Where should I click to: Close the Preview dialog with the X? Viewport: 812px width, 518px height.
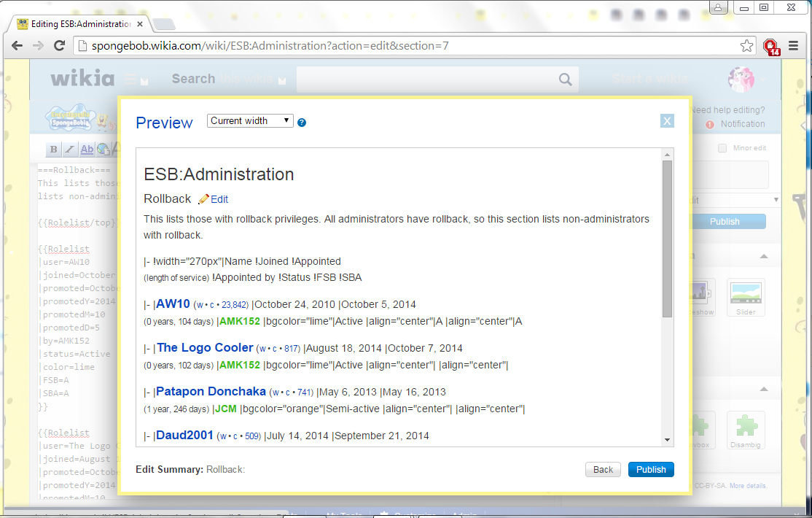[667, 121]
